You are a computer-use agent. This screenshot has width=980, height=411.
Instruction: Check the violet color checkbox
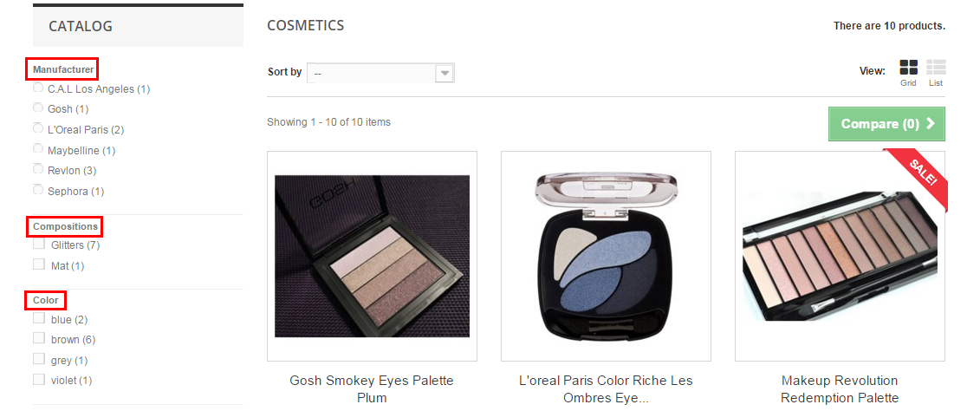point(39,379)
